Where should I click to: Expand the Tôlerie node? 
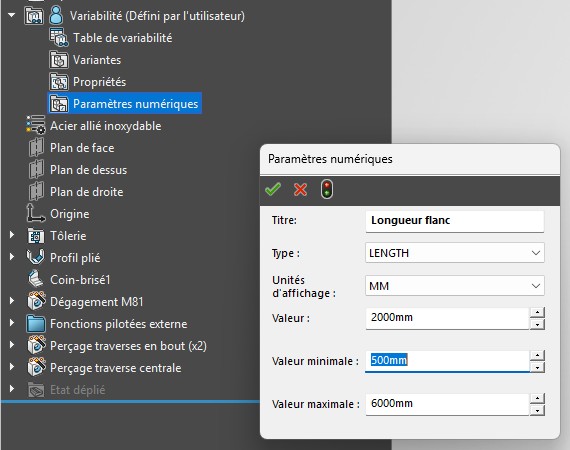[x=12, y=235]
